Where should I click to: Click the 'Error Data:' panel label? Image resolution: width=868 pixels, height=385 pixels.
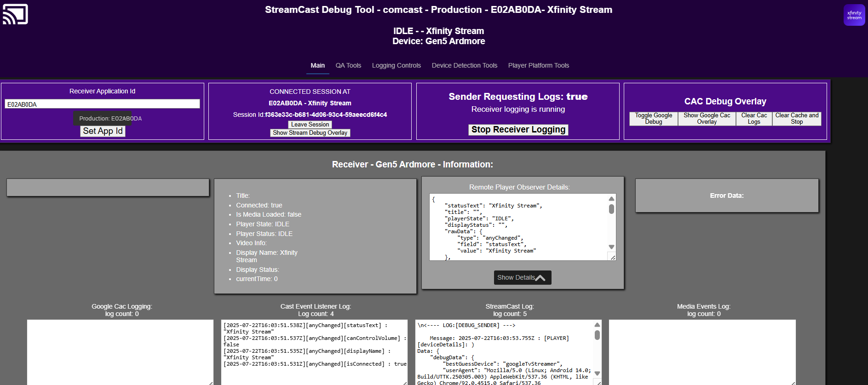coord(726,195)
